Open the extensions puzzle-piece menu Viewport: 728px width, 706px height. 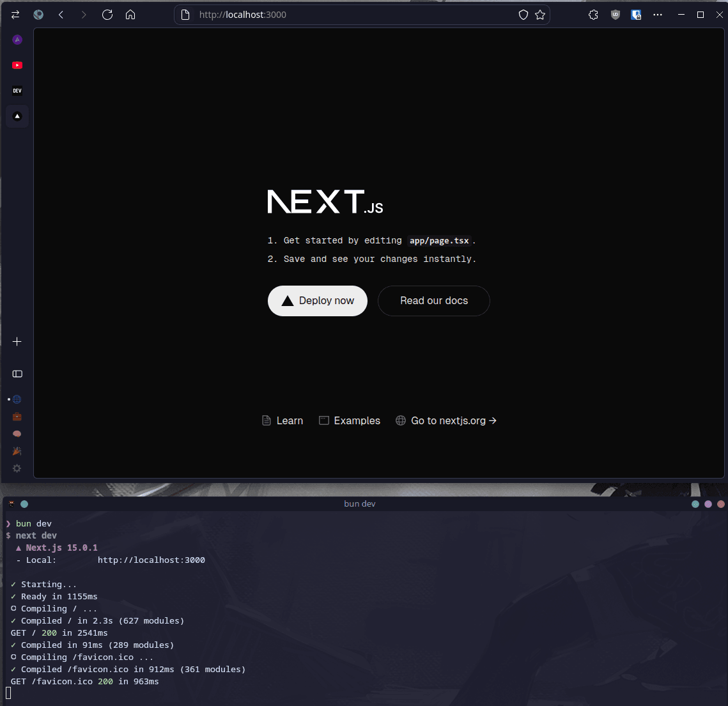(593, 15)
